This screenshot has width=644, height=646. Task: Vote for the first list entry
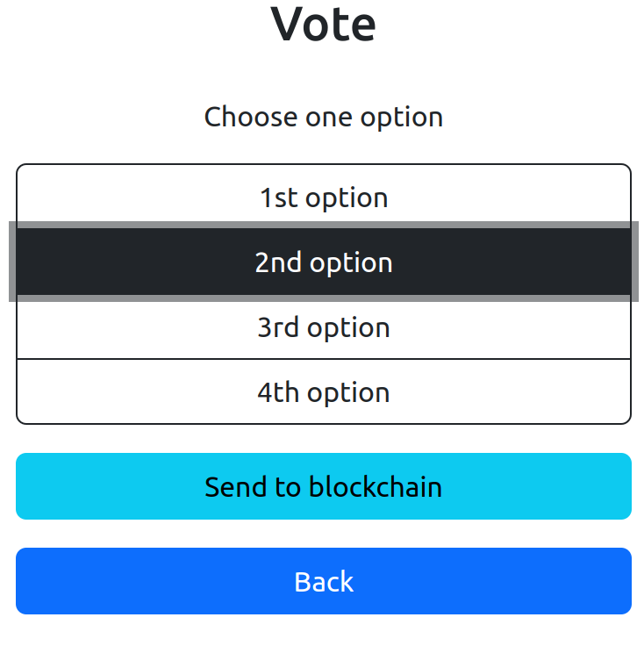(x=323, y=197)
